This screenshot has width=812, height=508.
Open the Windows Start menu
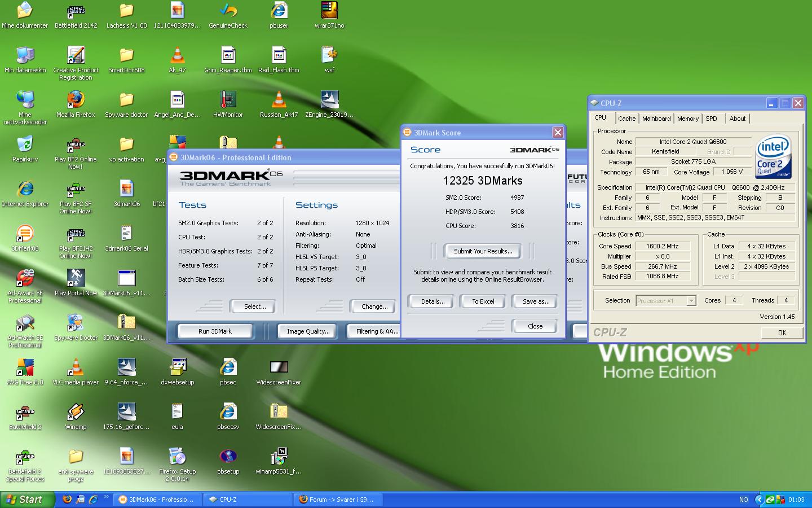28,500
